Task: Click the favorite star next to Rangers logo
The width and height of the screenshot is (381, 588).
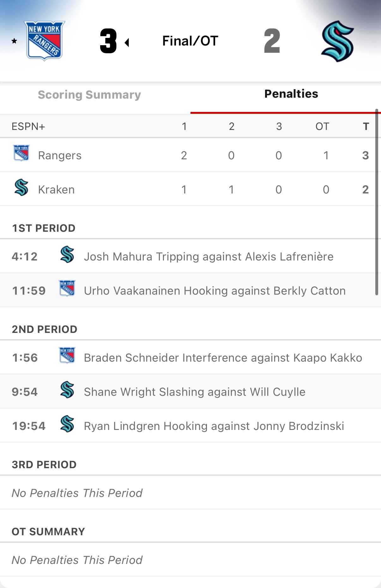Action: 14,41
